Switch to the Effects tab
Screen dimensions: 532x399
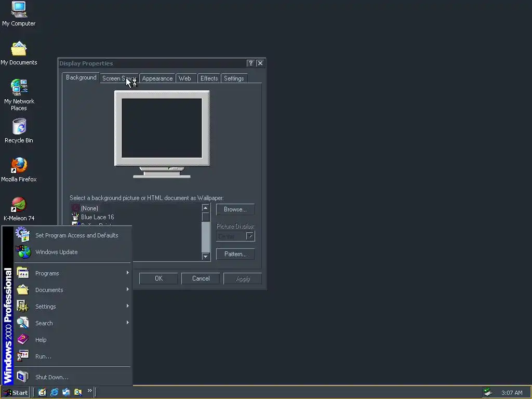pos(209,78)
